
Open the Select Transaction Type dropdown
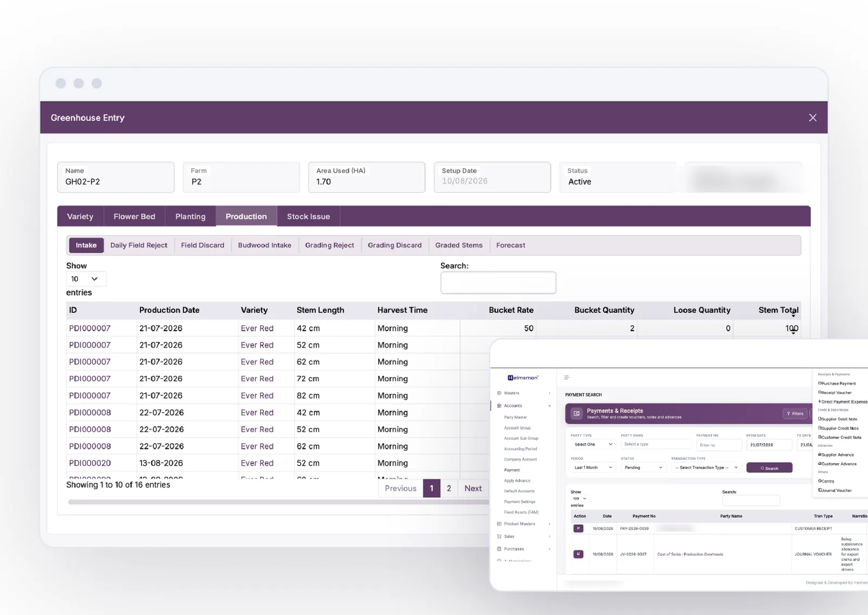(x=706, y=467)
